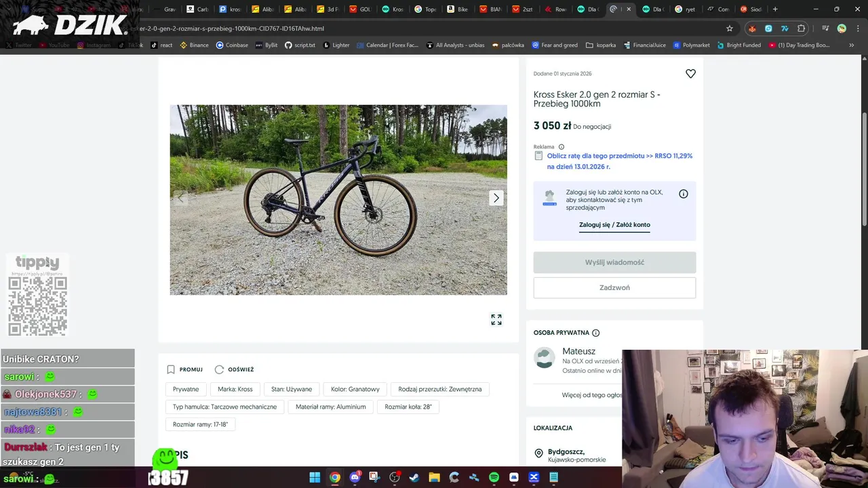Click the Prywatne tag

(186, 389)
